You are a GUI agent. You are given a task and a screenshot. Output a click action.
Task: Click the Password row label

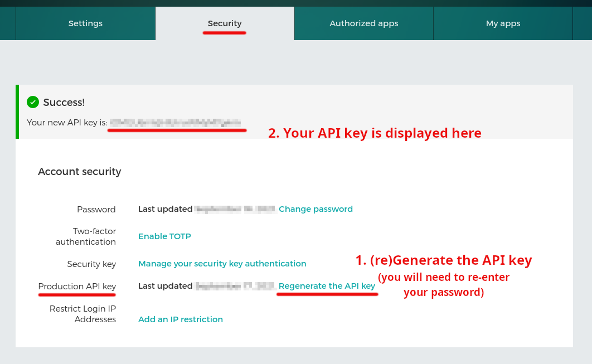(96, 210)
